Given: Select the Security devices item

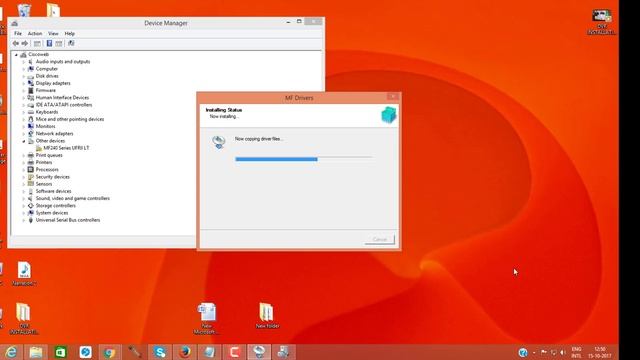Looking at the screenshot, I should (52, 177).
